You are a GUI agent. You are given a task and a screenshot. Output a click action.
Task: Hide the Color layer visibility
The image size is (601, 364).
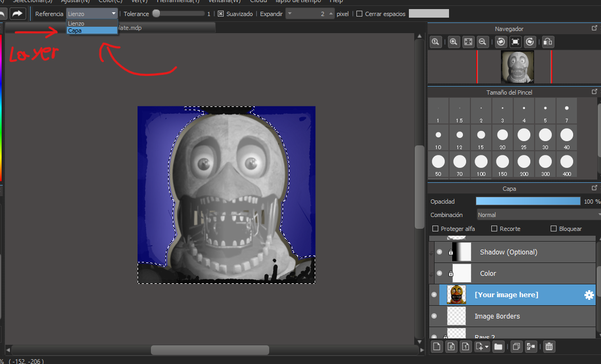click(439, 274)
